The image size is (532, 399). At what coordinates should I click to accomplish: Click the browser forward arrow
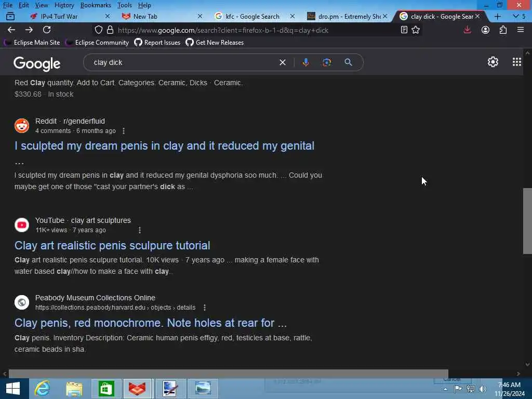tap(29, 30)
